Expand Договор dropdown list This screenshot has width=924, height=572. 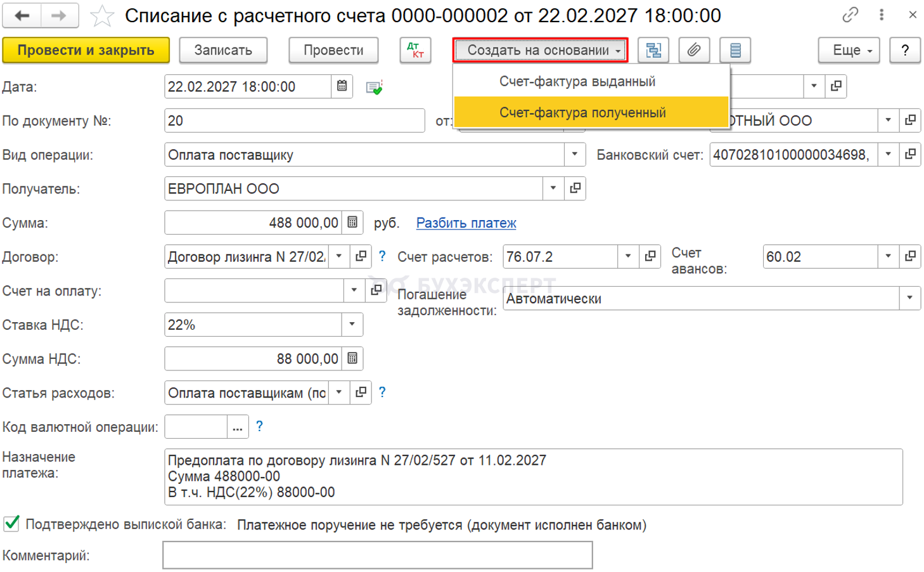(339, 256)
